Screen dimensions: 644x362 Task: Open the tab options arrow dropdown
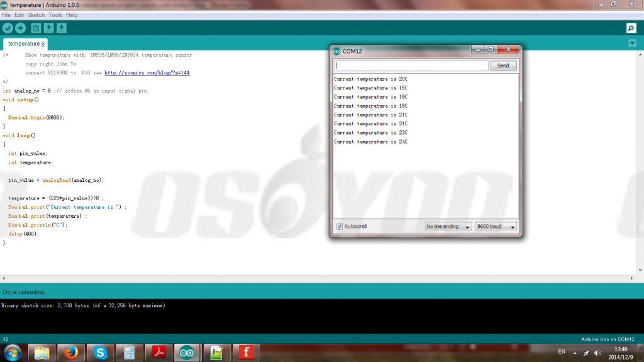tap(632, 43)
